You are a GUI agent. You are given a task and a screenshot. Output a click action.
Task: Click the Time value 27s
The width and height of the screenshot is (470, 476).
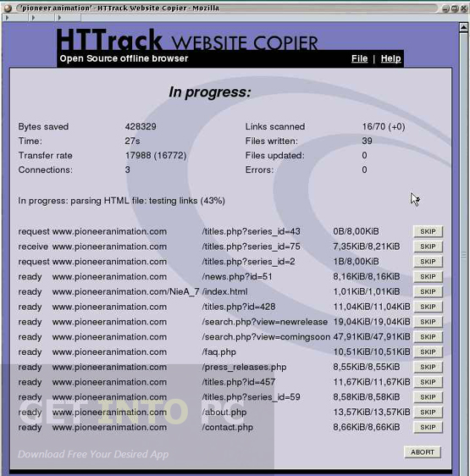(x=132, y=141)
